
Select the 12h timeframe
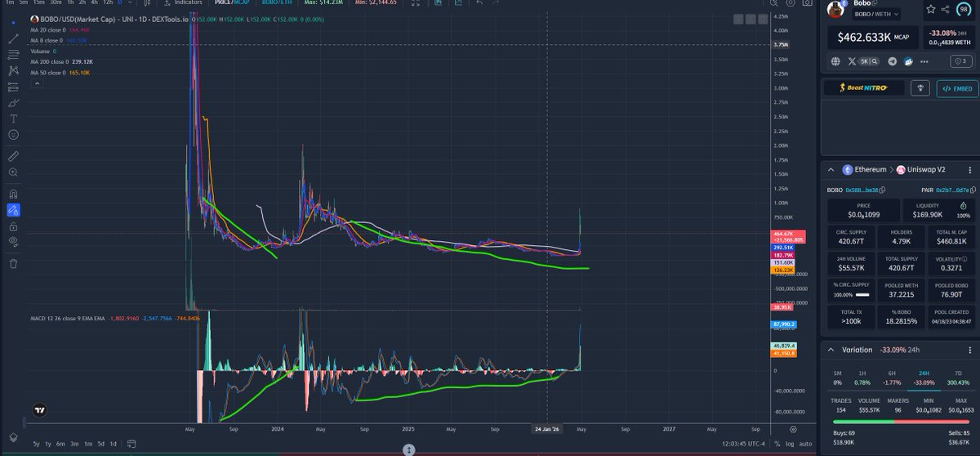(x=108, y=2)
